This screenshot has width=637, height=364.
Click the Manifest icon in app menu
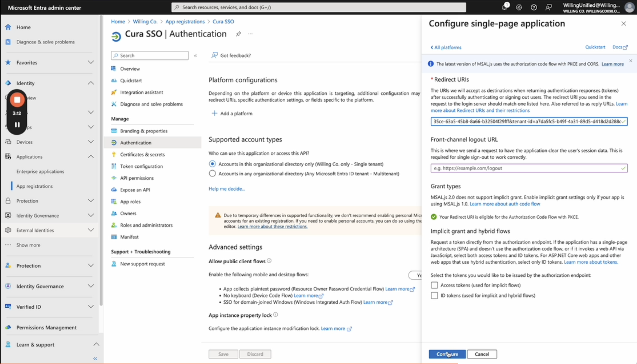pos(114,237)
